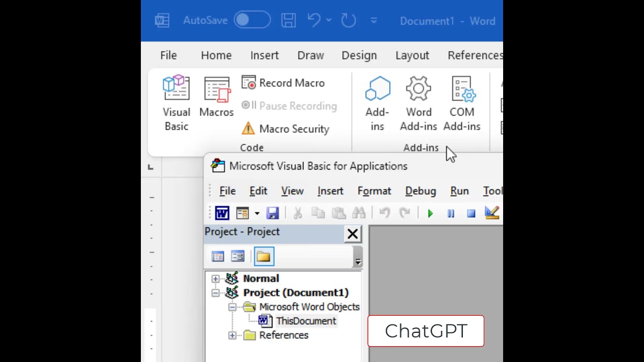644x362 pixels.
Task: Toggle Folders button in Project panel
Action: click(264, 257)
